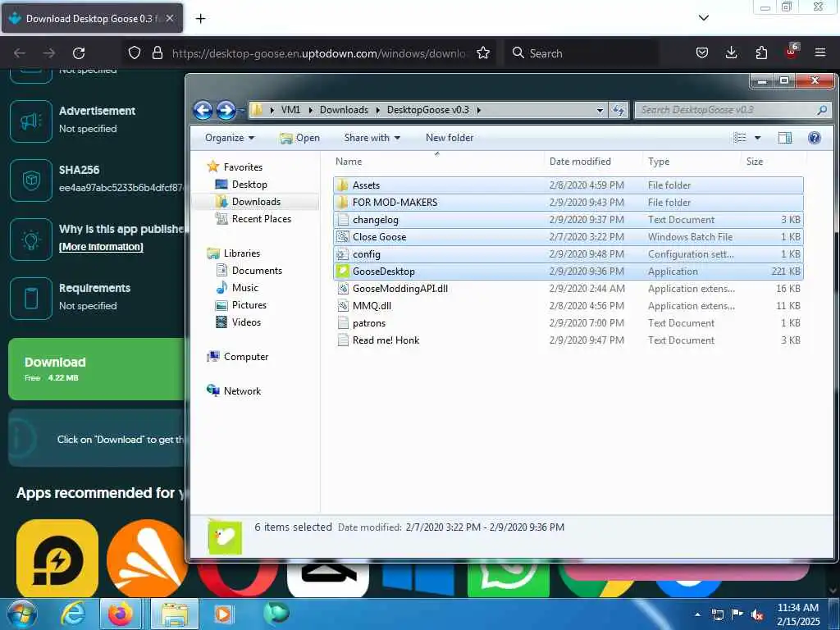
Task: Reload the page in Firefox
Action: click(x=79, y=53)
